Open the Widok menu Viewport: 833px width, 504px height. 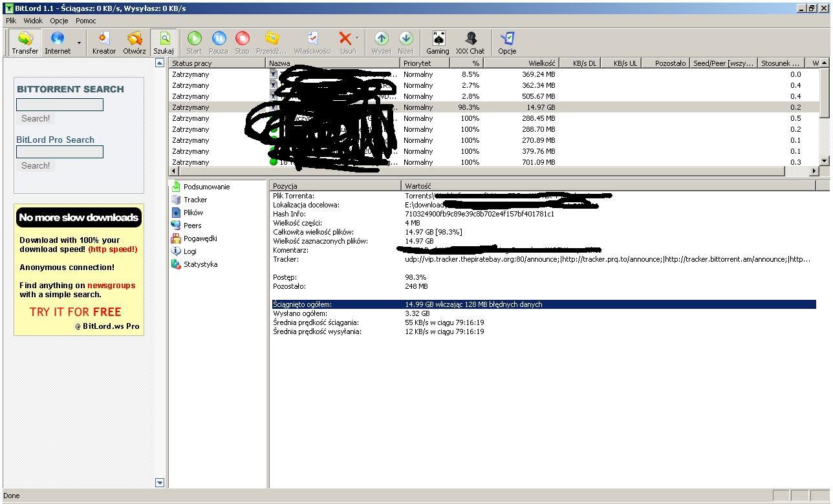pyautogui.click(x=33, y=21)
